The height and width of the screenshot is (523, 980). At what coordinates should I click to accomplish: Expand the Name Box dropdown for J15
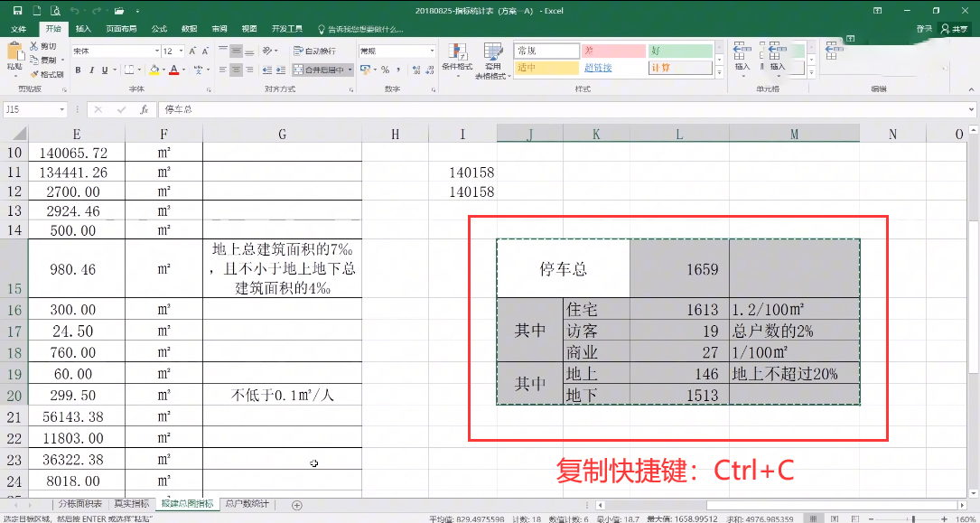[x=61, y=109]
